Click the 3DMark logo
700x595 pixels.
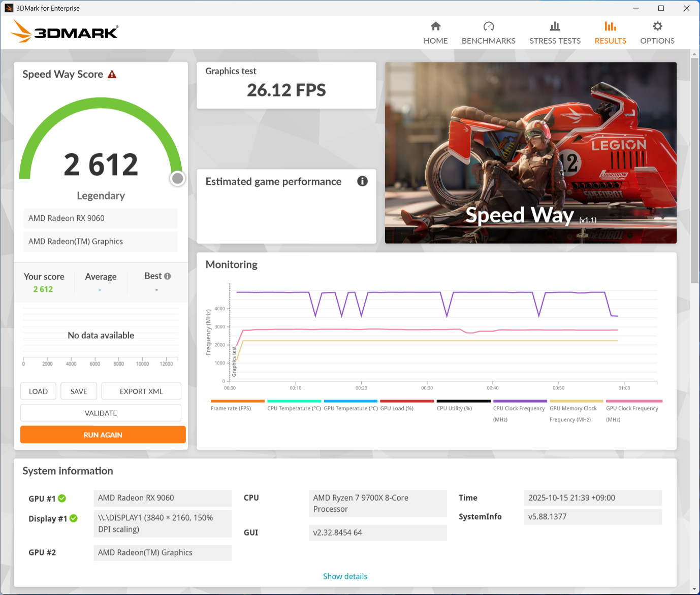pos(65,31)
